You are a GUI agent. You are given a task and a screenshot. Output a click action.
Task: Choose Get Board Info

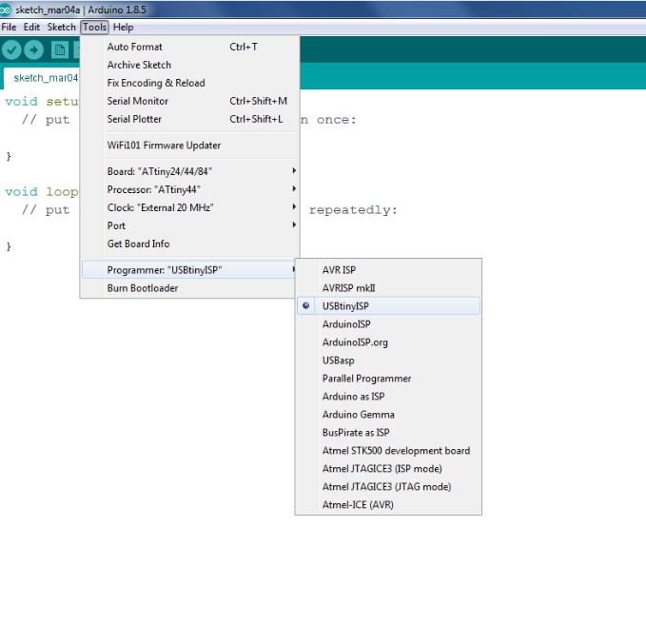coord(190,244)
